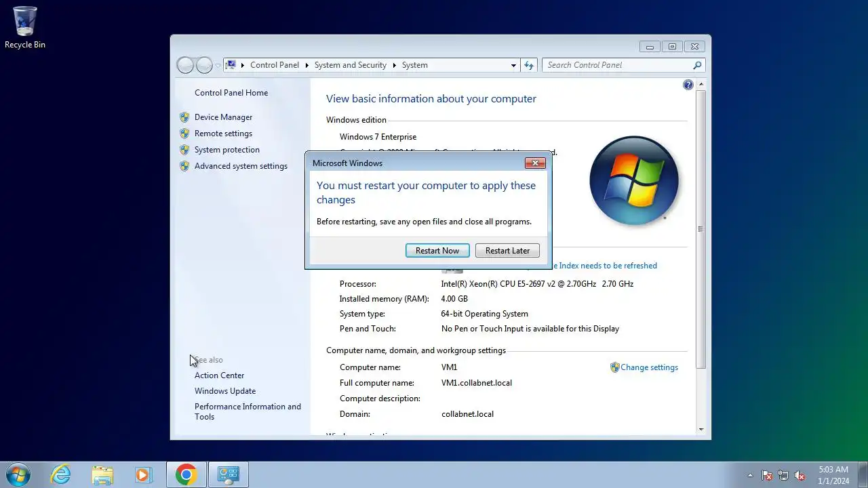Screen dimensions: 868x488
Task: Open Advanced system settings
Action: pyautogui.click(x=241, y=166)
